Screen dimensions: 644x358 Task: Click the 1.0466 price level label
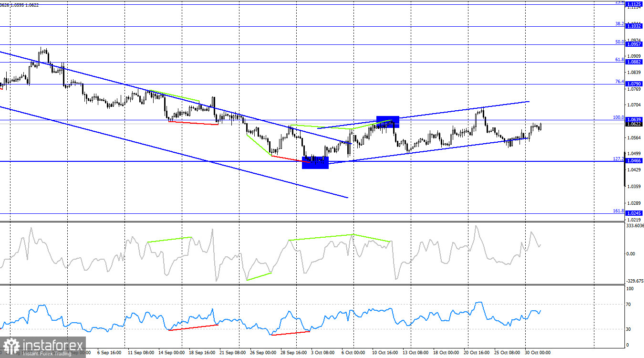pyautogui.click(x=634, y=161)
